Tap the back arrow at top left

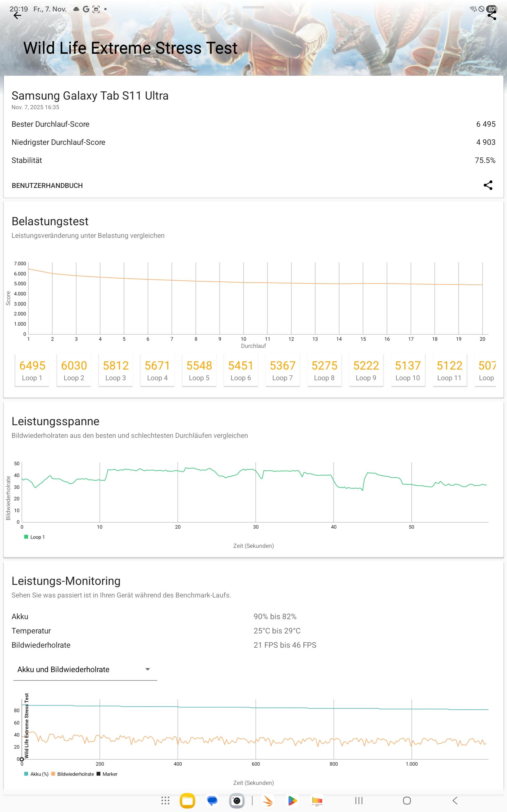[17, 15]
